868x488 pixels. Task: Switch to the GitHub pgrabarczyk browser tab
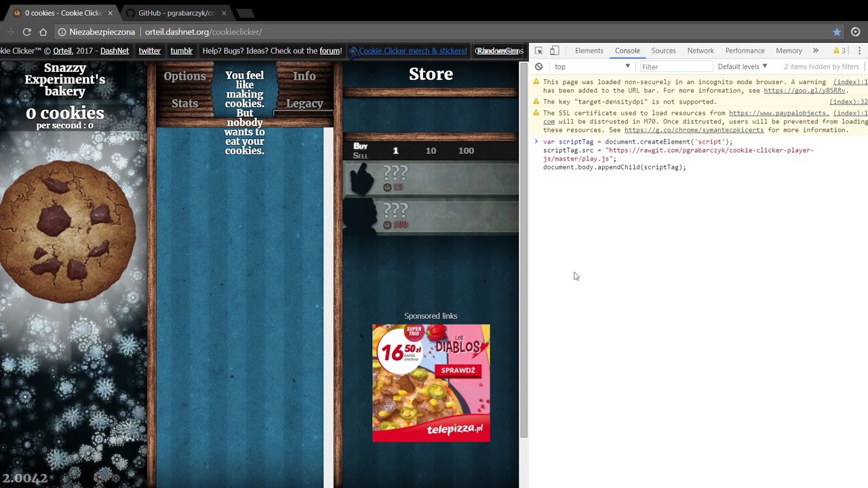coord(176,13)
